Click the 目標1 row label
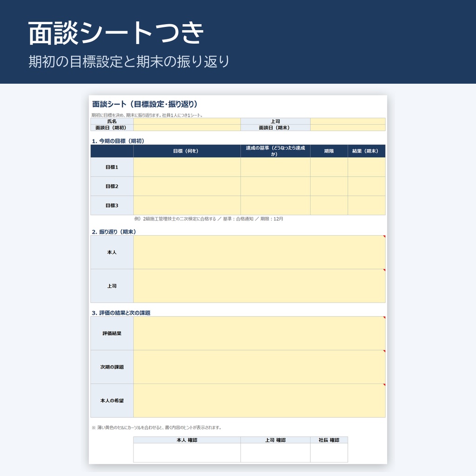 (x=112, y=167)
